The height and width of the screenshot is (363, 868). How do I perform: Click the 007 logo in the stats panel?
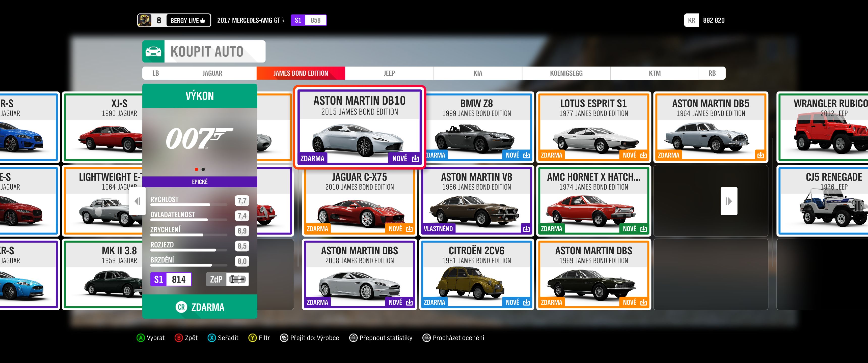(x=199, y=138)
